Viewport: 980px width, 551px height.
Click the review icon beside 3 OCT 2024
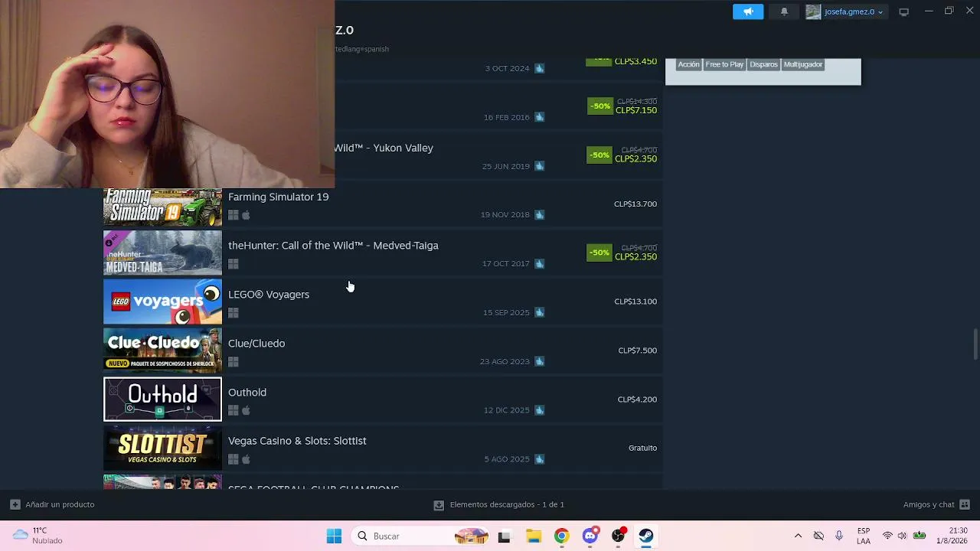tap(540, 68)
